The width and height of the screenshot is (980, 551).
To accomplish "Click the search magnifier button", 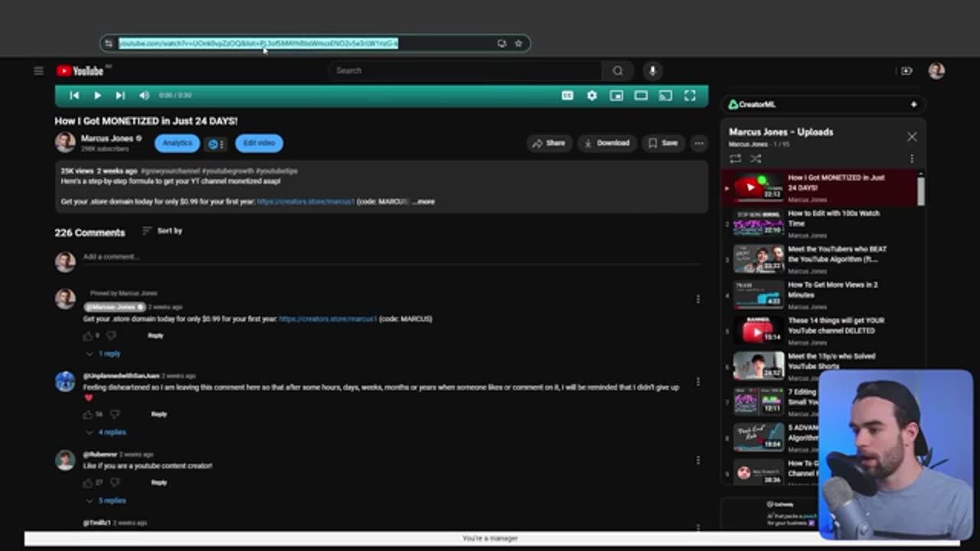I will (x=617, y=71).
